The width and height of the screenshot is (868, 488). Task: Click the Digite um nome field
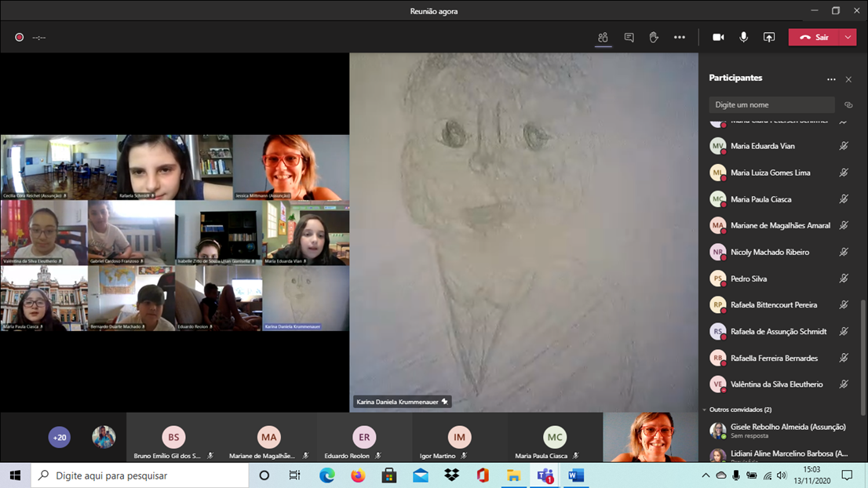[771, 104]
